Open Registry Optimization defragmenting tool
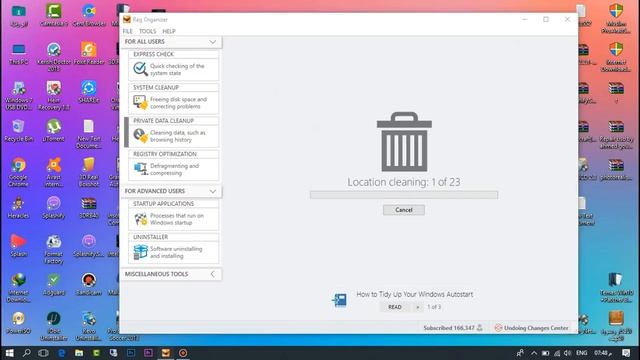 [173, 165]
